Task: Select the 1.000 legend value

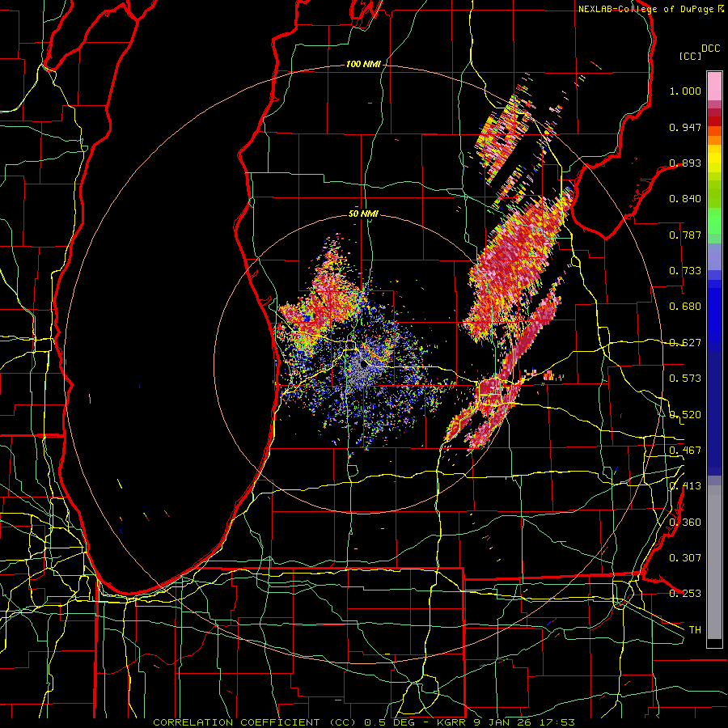Action: [685, 91]
